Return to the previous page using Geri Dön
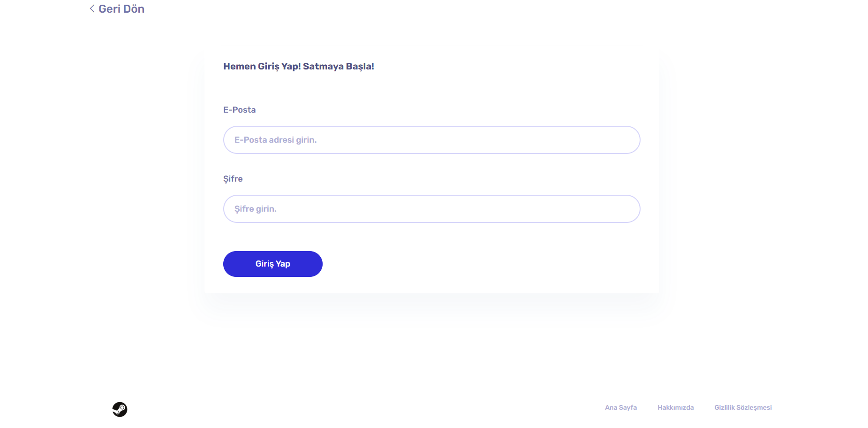Viewport: 868px width, 428px height. (117, 9)
